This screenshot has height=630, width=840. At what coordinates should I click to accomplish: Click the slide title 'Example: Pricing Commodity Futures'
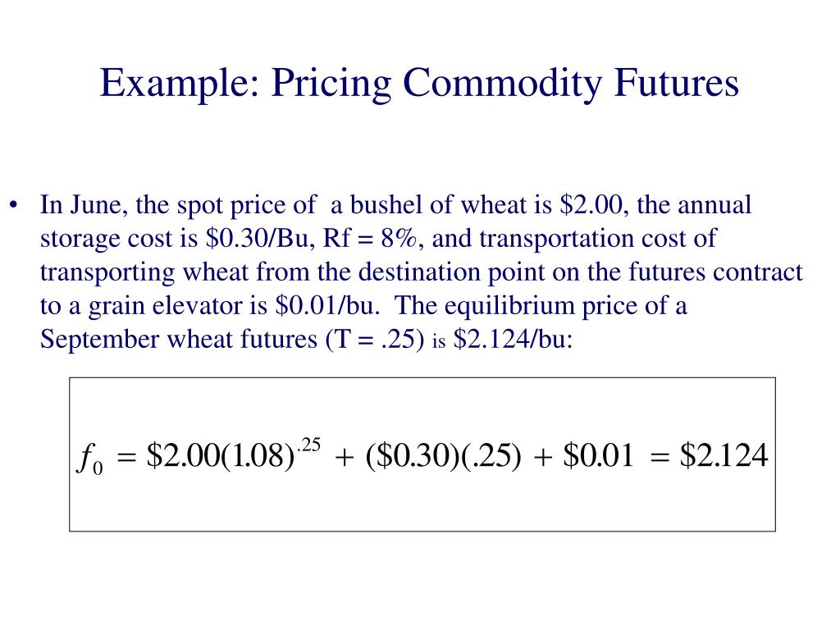[x=419, y=84]
